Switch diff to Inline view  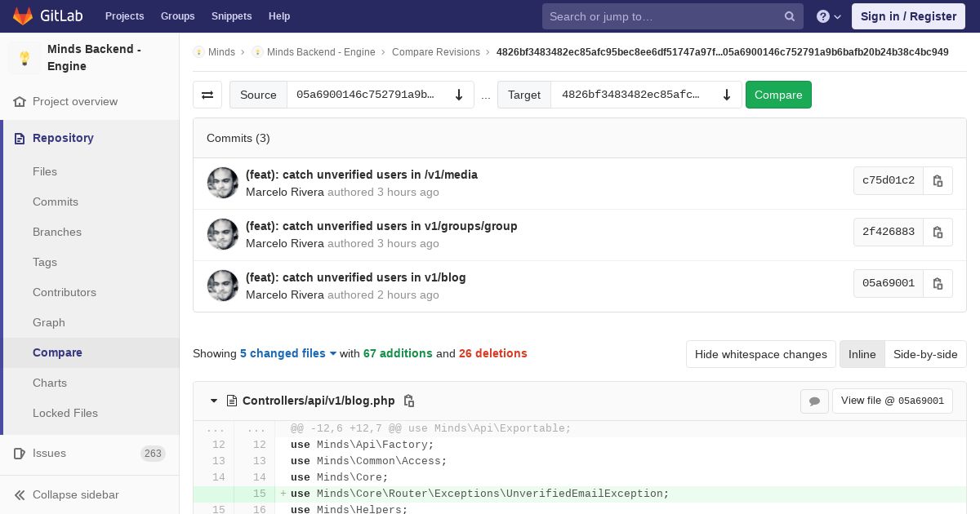click(862, 354)
